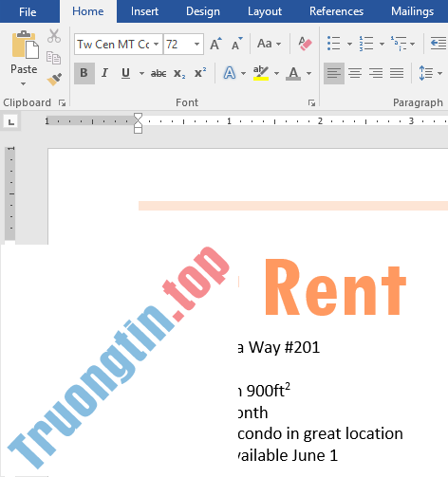Apply subscript formatting
The image size is (448, 477).
pos(179,73)
